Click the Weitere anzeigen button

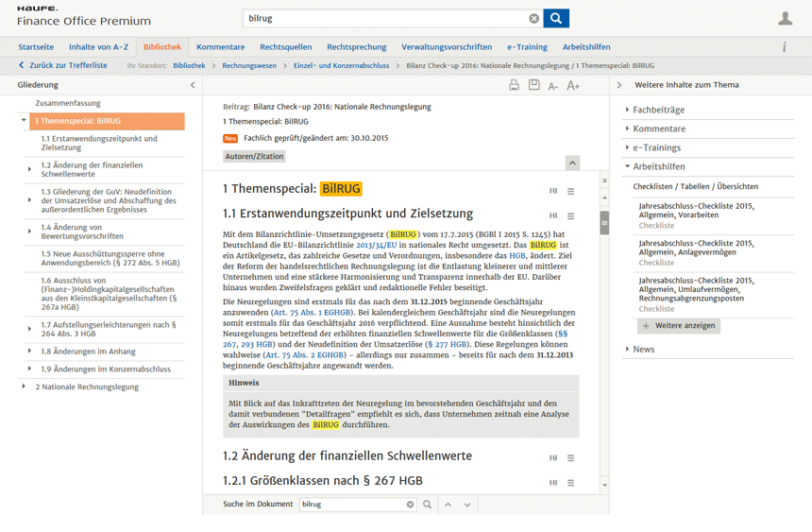(679, 326)
